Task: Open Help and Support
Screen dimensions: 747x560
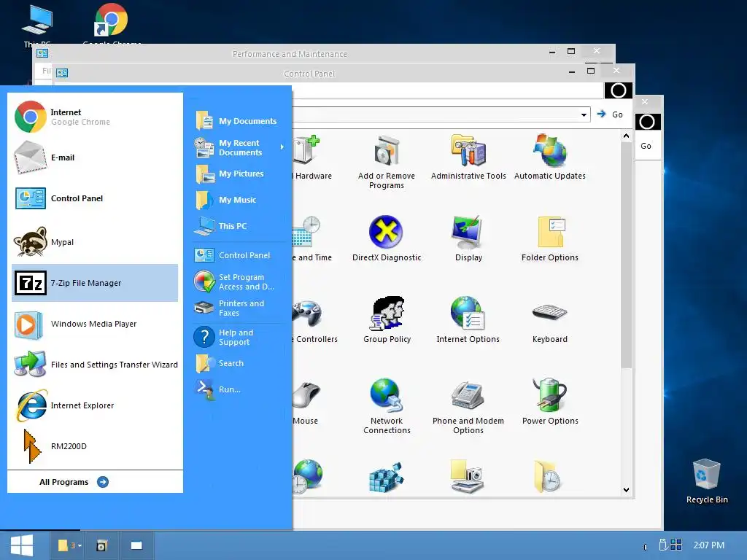Action: point(239,337)
